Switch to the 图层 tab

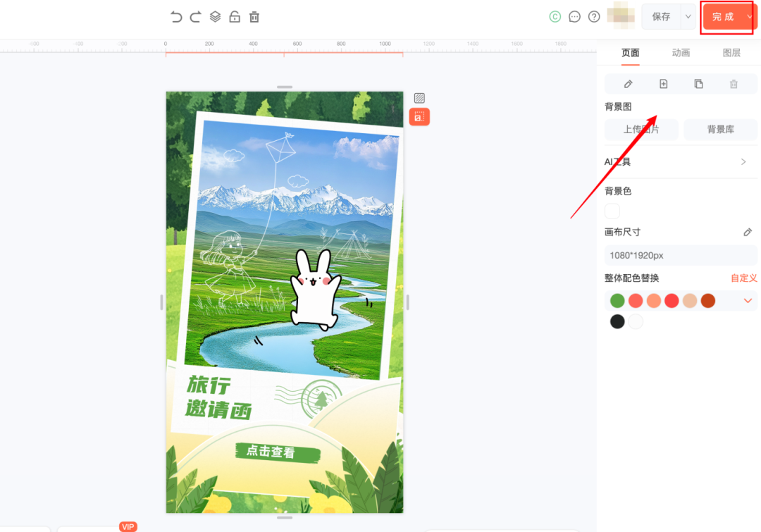coord(731,53)
